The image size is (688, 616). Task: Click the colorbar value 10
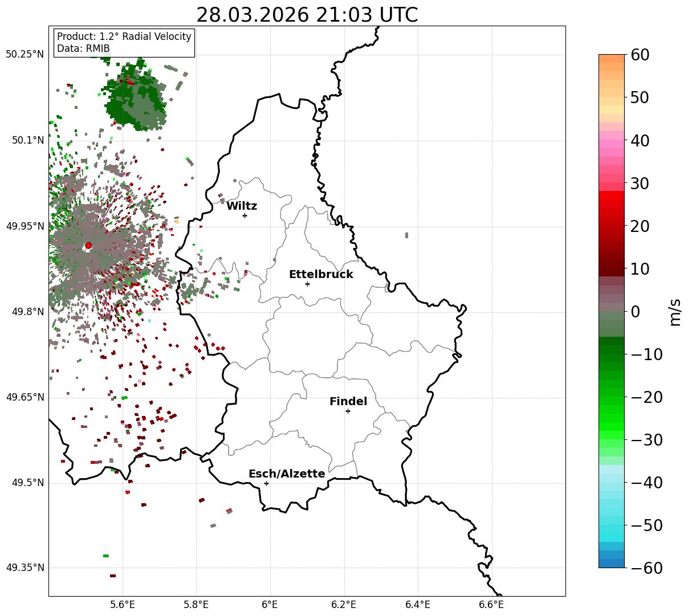639,269
